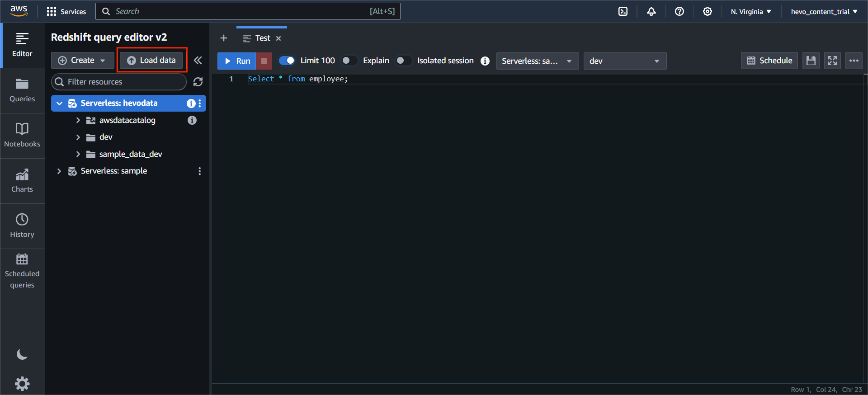Open the help question mark icon
This screenshot has width=868, height=395.
[x=679, y=11]
